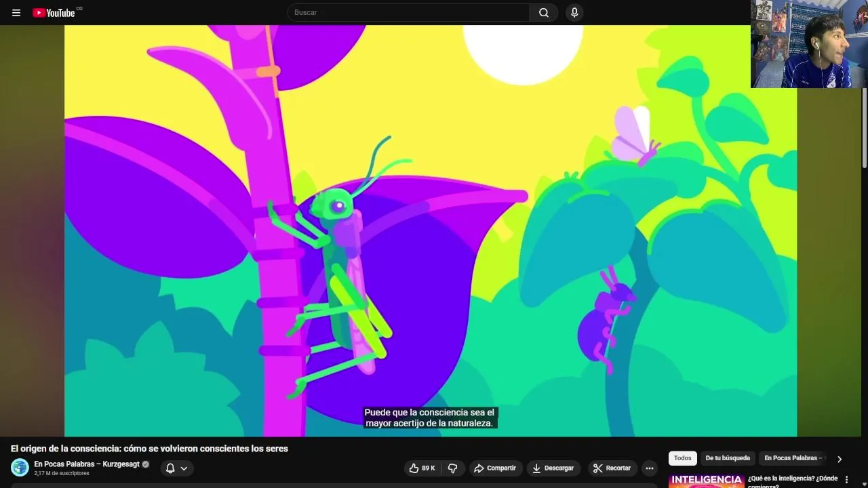Click the webcam overlay of the streamer
The height and width of the screenshot is (488, 868).
pos(809,44)
